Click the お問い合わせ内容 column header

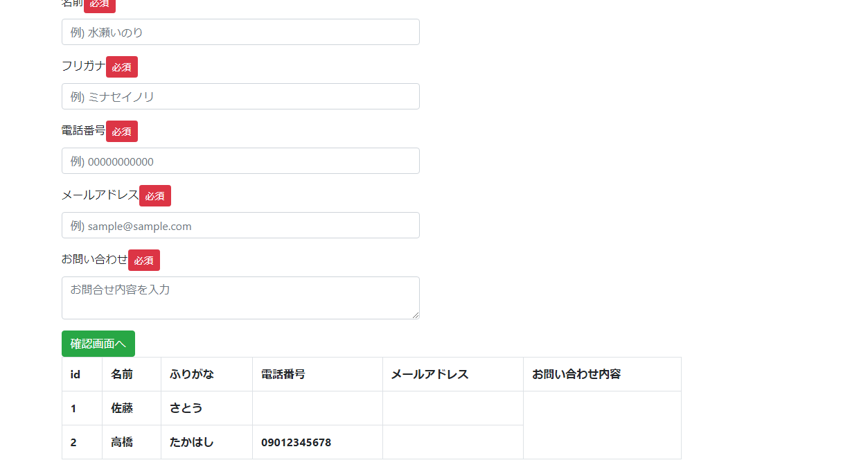pos(576,374)
